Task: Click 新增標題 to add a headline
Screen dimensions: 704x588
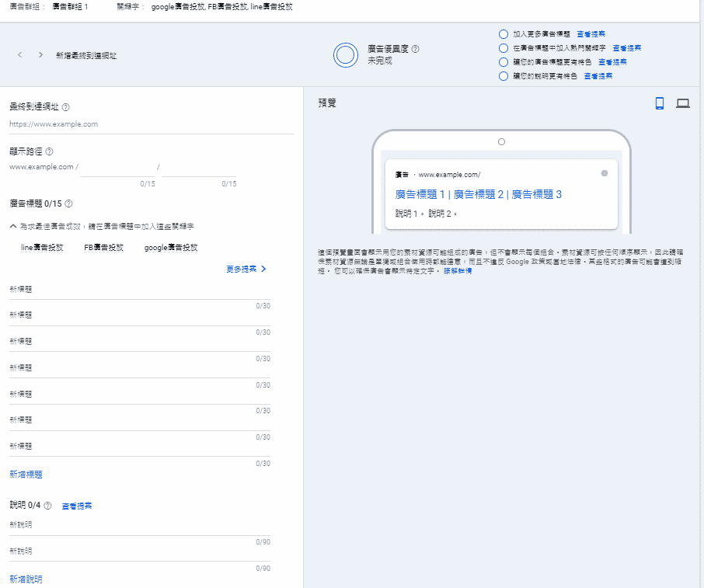Action: point(26,475)
